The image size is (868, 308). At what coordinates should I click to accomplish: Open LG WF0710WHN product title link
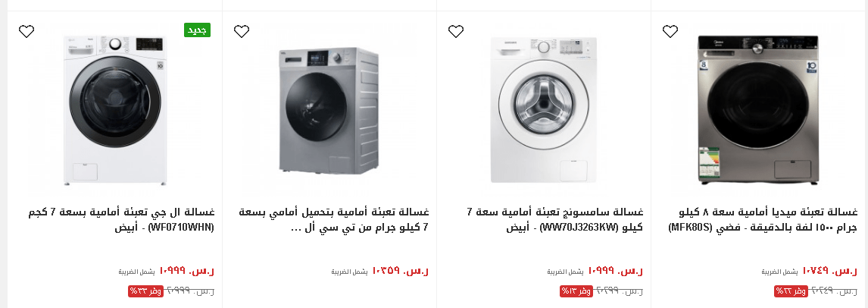121,219
